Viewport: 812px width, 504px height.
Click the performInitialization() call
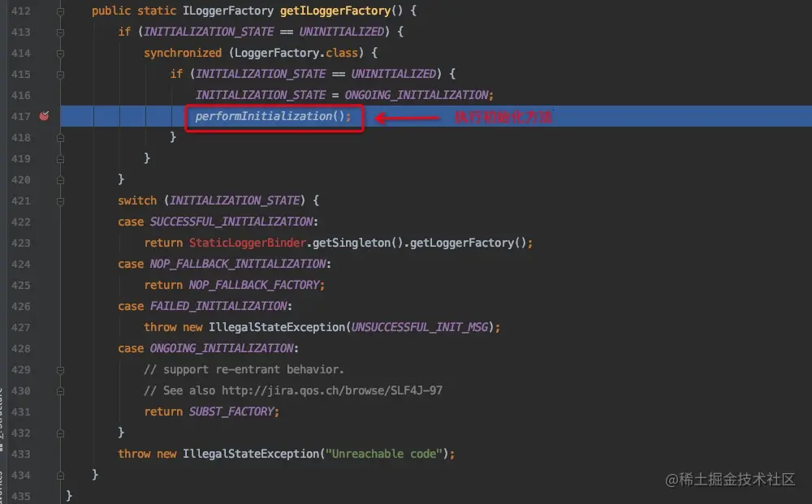pos(270,116)
